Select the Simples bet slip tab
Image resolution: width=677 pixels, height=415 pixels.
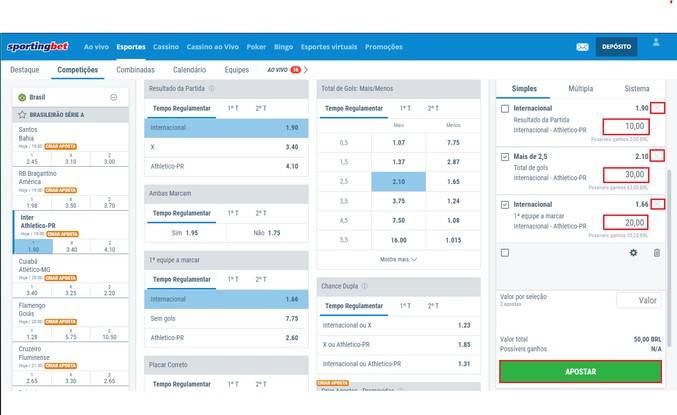(524, 89)
